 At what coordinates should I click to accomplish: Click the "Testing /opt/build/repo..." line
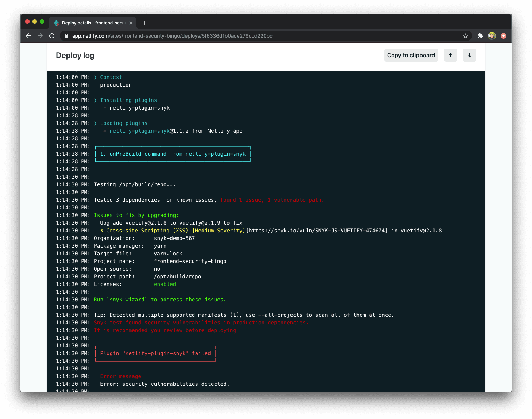(135, 184)
